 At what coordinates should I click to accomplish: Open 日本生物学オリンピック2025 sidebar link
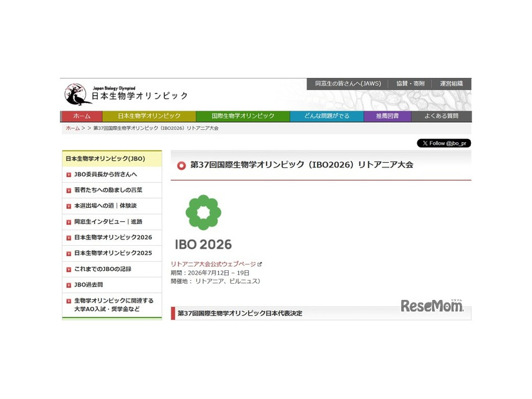pos(113,253)
